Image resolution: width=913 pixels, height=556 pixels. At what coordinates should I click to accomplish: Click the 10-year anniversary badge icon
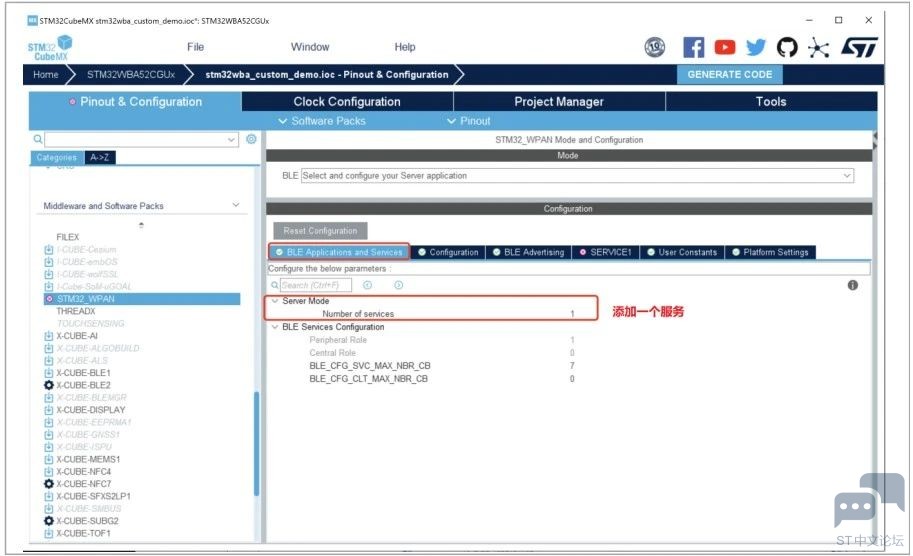click(x=655, y=47)
